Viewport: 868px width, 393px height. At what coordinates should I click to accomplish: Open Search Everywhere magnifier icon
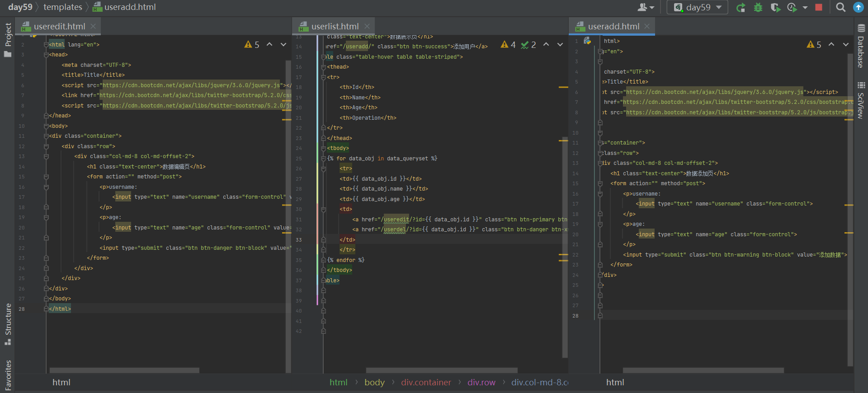840,7
